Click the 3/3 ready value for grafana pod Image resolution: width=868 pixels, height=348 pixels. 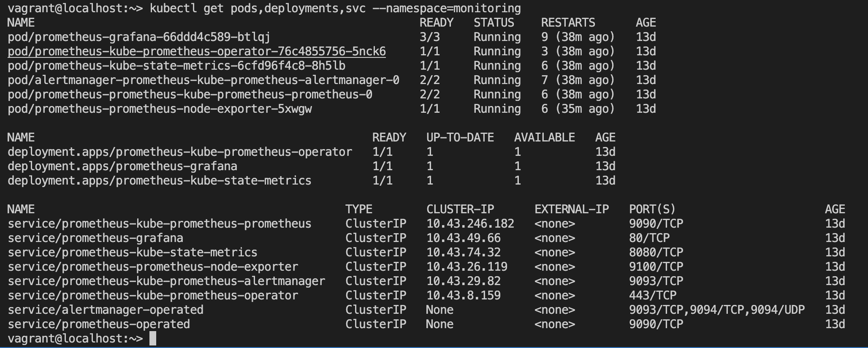click(x=430, y=37)
